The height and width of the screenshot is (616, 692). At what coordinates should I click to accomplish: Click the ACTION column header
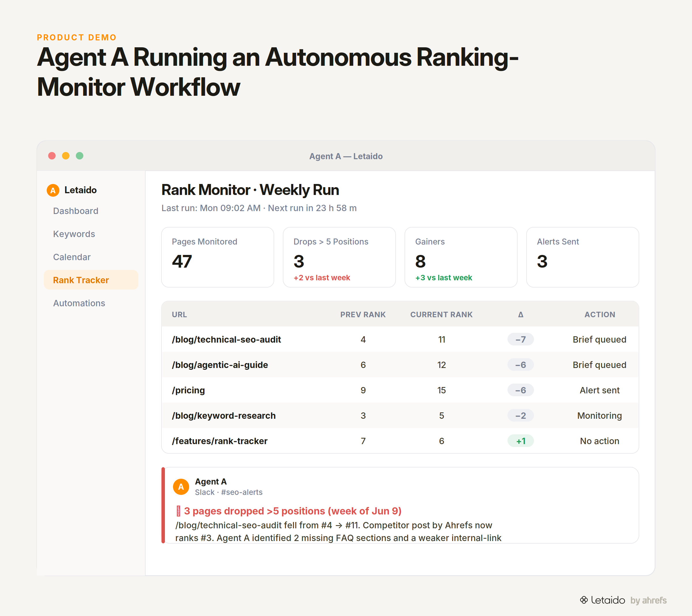click(x=599, y=315)
